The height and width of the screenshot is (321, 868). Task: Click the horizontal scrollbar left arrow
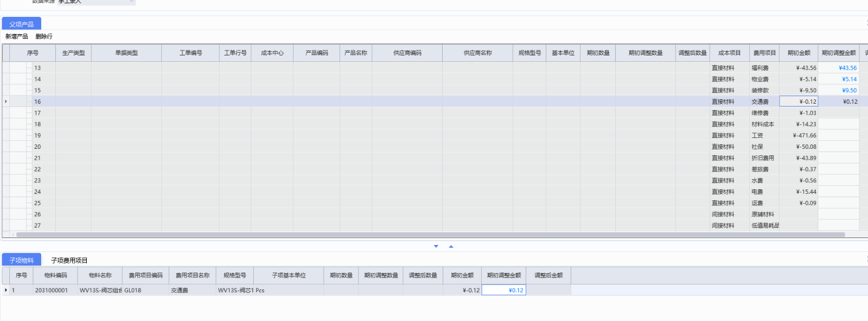click(13, 235)
